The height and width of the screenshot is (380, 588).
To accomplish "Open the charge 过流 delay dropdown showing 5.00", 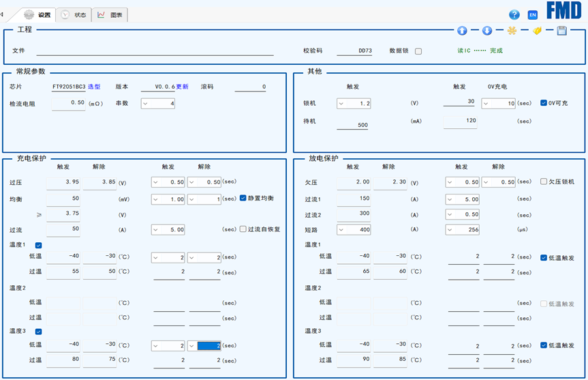I will [x=168, y=230].
